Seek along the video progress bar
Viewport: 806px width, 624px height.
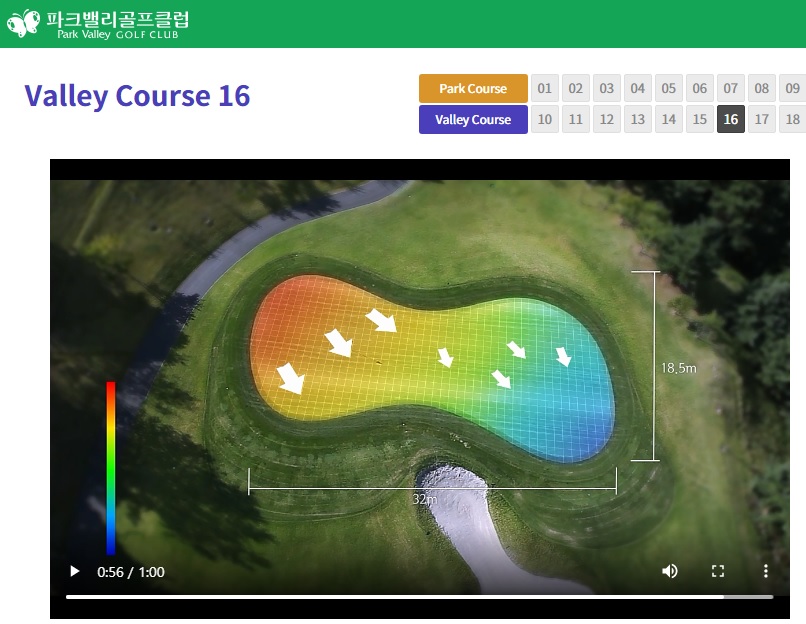pos(419,597)
